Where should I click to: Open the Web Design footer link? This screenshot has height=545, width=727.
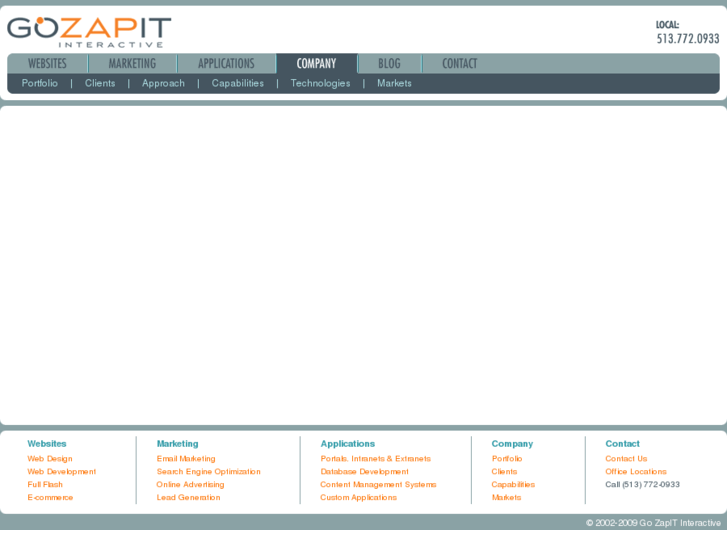coord(50,459)
